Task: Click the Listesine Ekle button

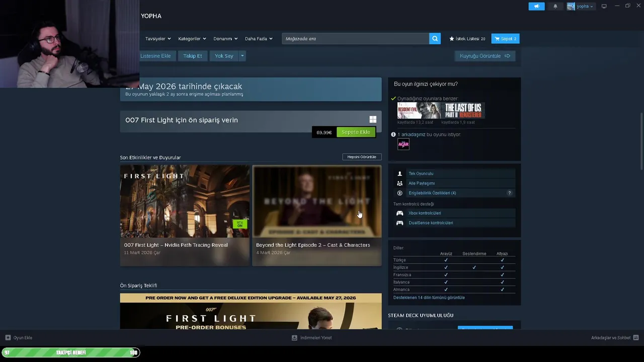Action: pyautogui.click(x=156, y=56)
